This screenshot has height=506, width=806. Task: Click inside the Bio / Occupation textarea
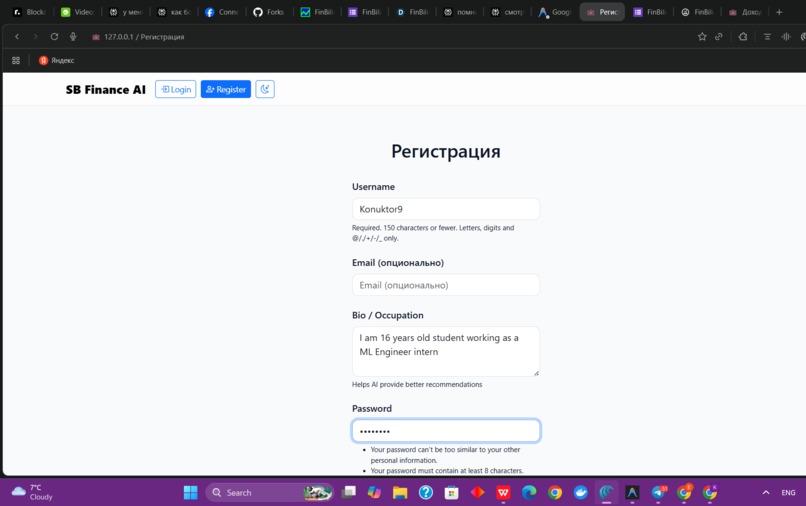pos(446,351)
